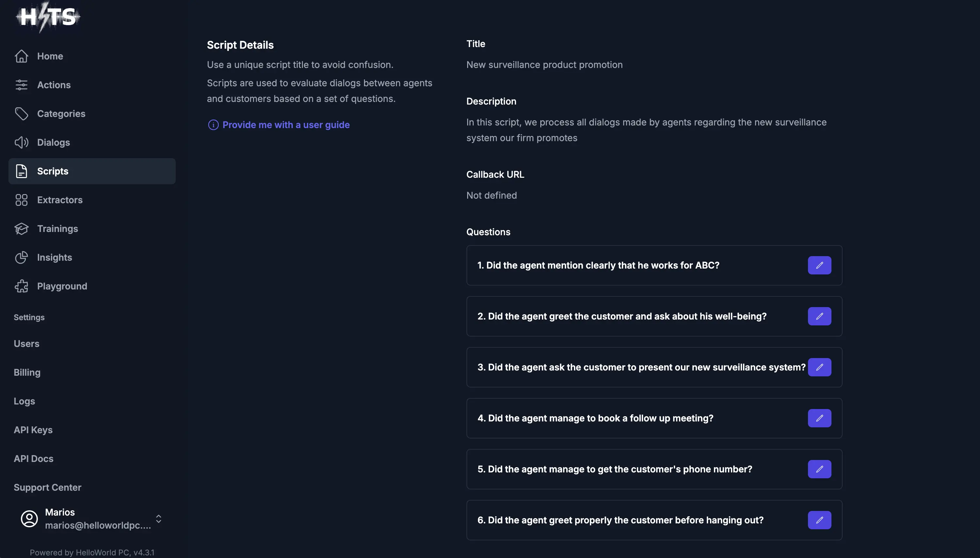Go to Billing settings

click(x=27, y=372)
